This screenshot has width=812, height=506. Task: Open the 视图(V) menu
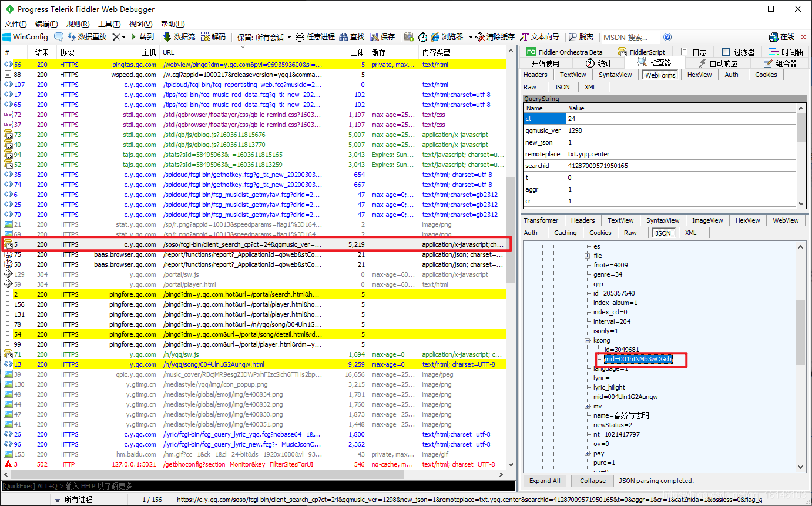coord(140,24)
